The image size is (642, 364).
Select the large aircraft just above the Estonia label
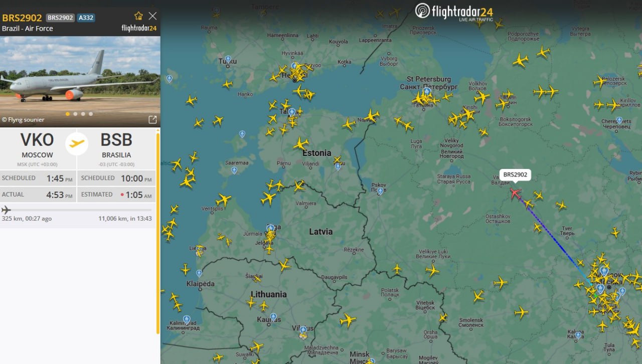pos(300,144)
